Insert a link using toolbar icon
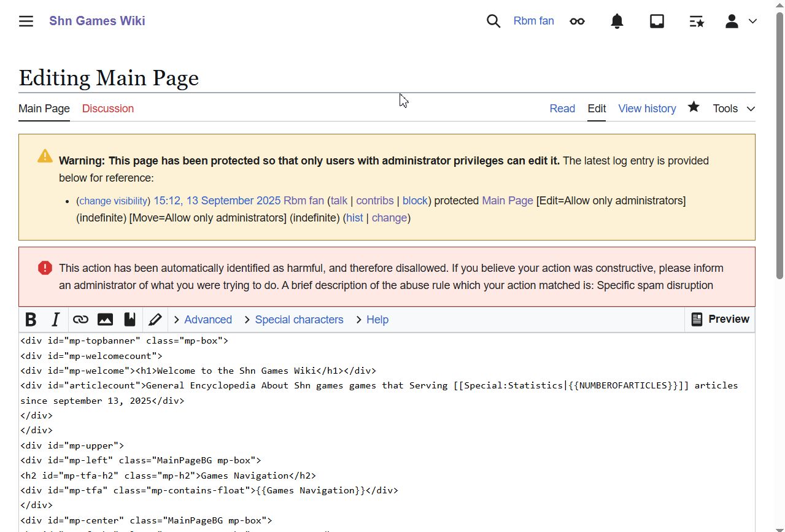 click(x=80, y=320)
